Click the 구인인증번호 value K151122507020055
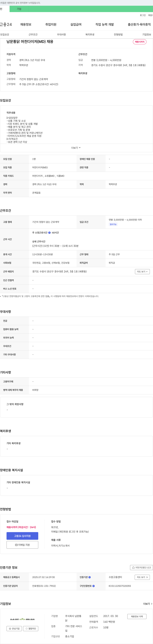This screenshot has width=153, height=644. point(120,586)
